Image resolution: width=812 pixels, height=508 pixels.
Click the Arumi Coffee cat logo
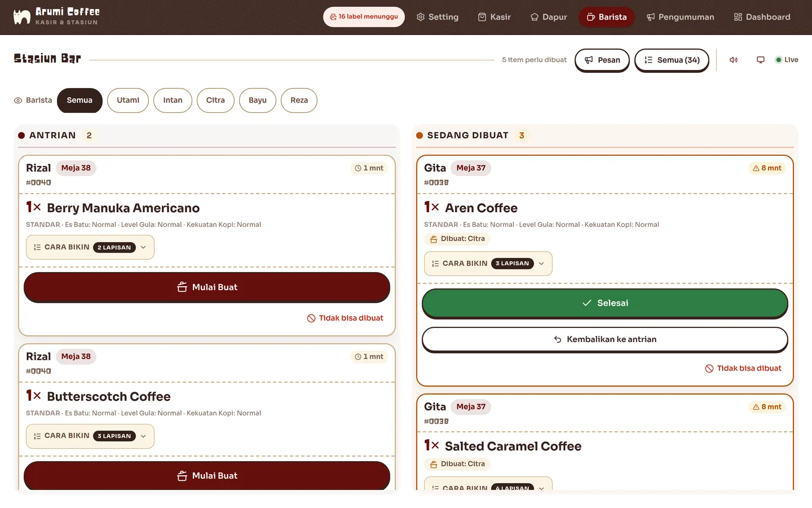point(22,17)
